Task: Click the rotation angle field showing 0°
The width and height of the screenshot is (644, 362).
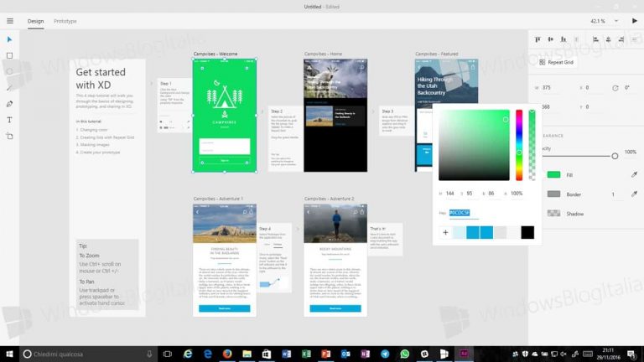Action: [627, 88]
